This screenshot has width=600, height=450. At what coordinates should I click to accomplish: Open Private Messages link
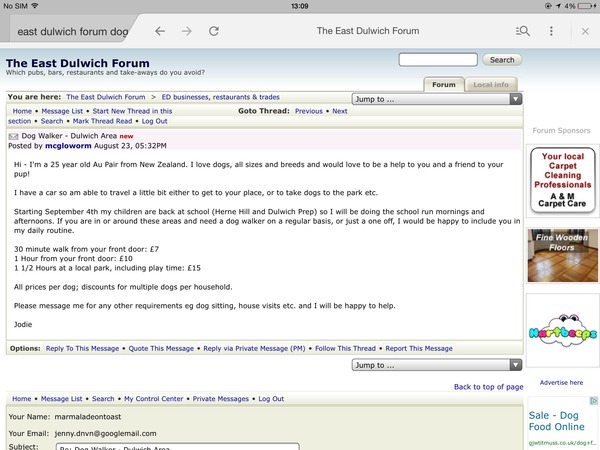[220, 399]
